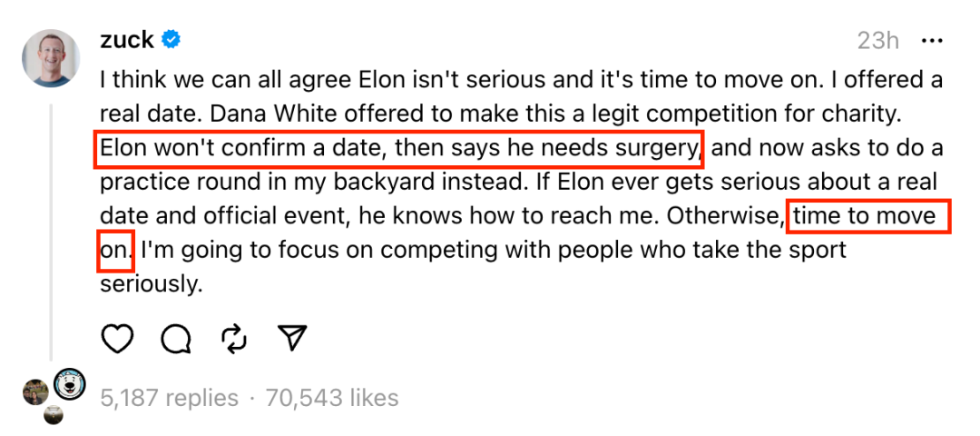980x436 pixels.
Task: Click the highlighted "time to move" phrase
Action: tap(867, 217)
